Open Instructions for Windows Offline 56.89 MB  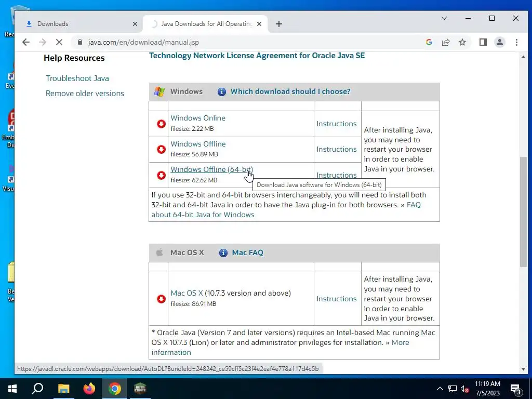(x=337, y=149)
